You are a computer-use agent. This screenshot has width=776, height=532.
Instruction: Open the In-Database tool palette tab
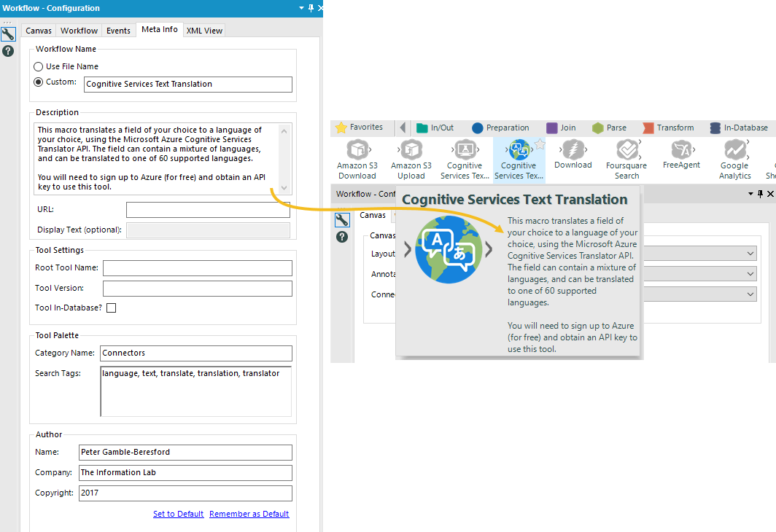[x=739, y=128]
